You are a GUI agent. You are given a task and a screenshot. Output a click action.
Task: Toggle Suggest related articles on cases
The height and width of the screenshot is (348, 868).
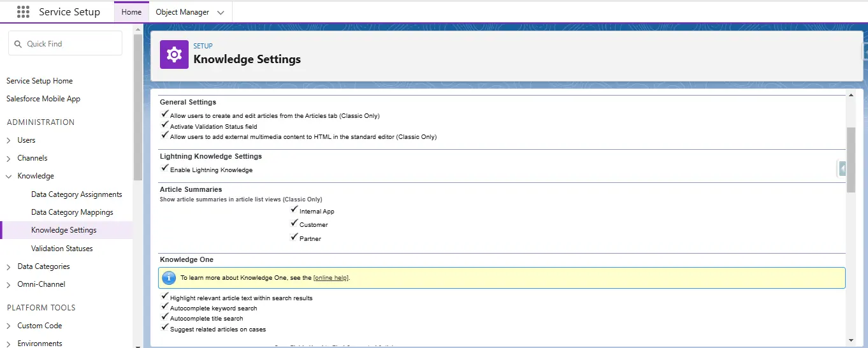pos(165,328)
